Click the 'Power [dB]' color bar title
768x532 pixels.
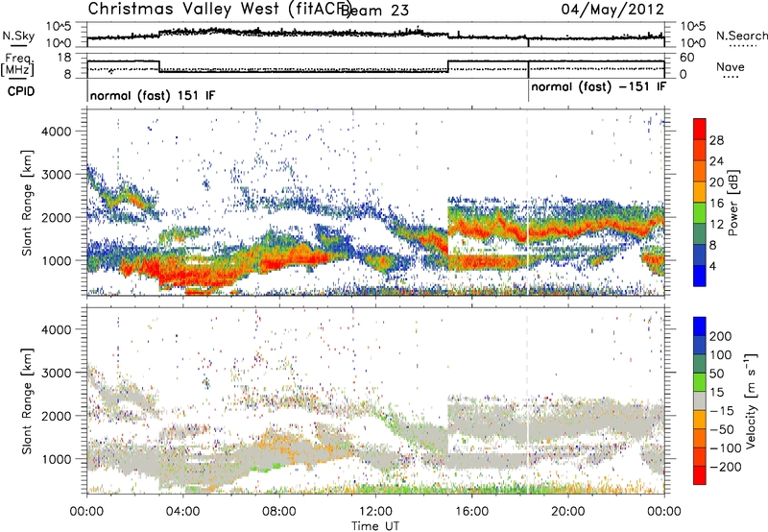(733, 203)
